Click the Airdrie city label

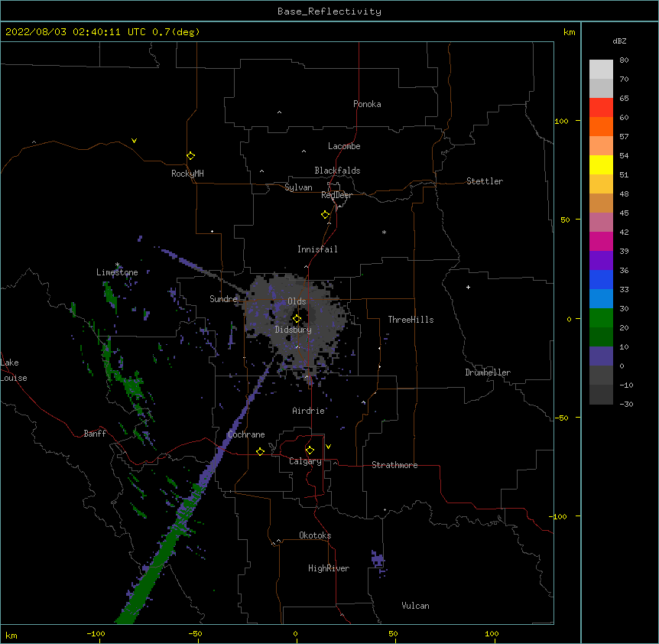tap(308, 411)
